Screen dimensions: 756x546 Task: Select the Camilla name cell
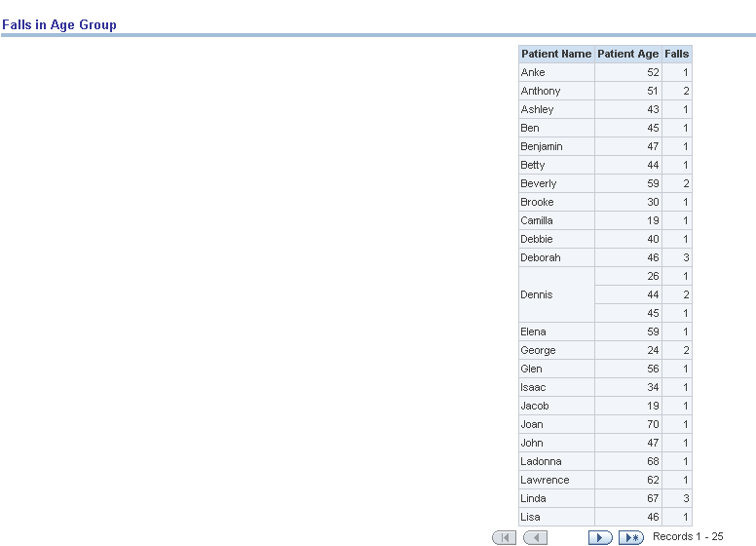click(556, 220)
